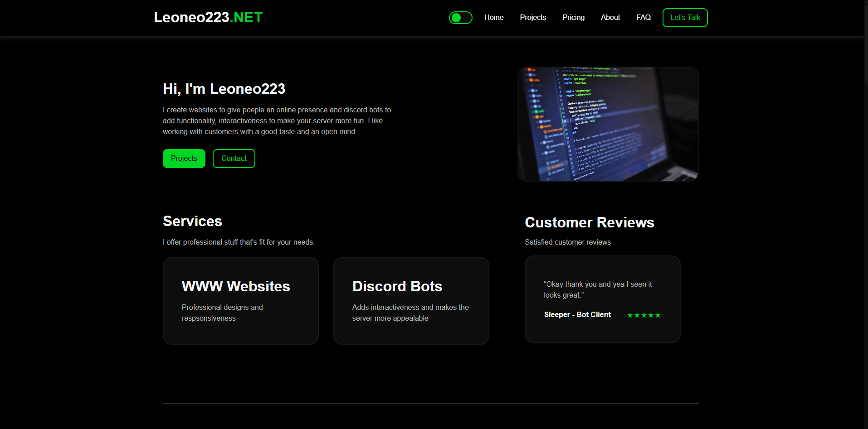Viewport: 868px width, 429px height.
Task: Go to the Home nav item
Action: [493, 18]
